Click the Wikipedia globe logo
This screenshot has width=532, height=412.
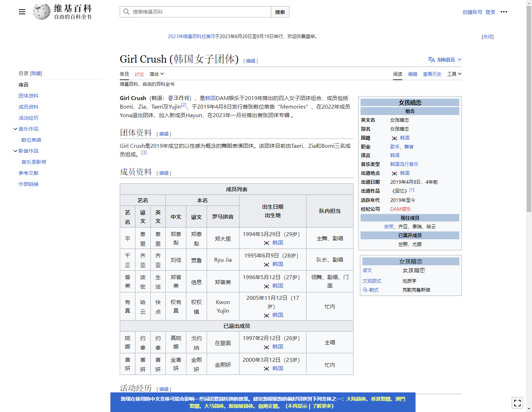click(42, 12)
